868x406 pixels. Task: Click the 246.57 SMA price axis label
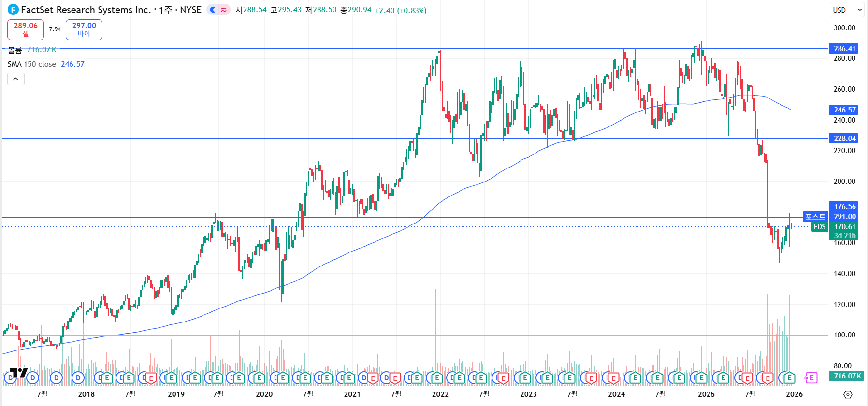tap(844, 110)
